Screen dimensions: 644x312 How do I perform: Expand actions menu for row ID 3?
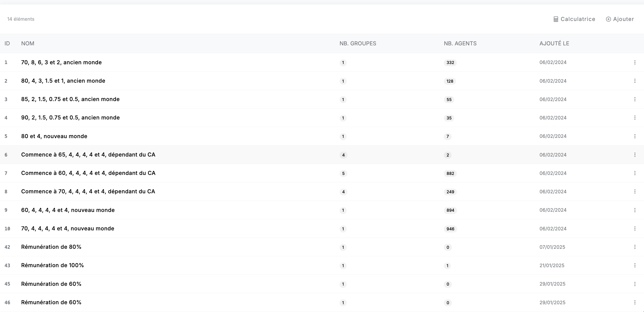pos(635,99)
